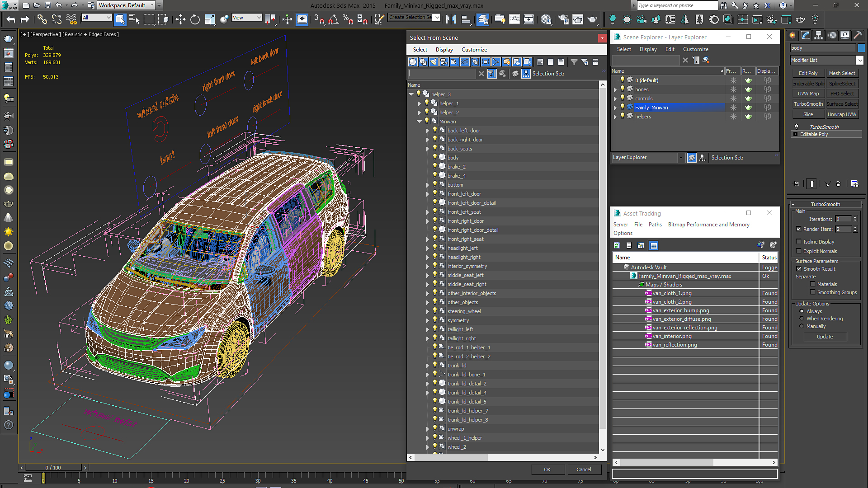This screenshot has height=488, width=868.
Task: Select the Move tool in main toolbar
Action: click(x=180, y=19)
